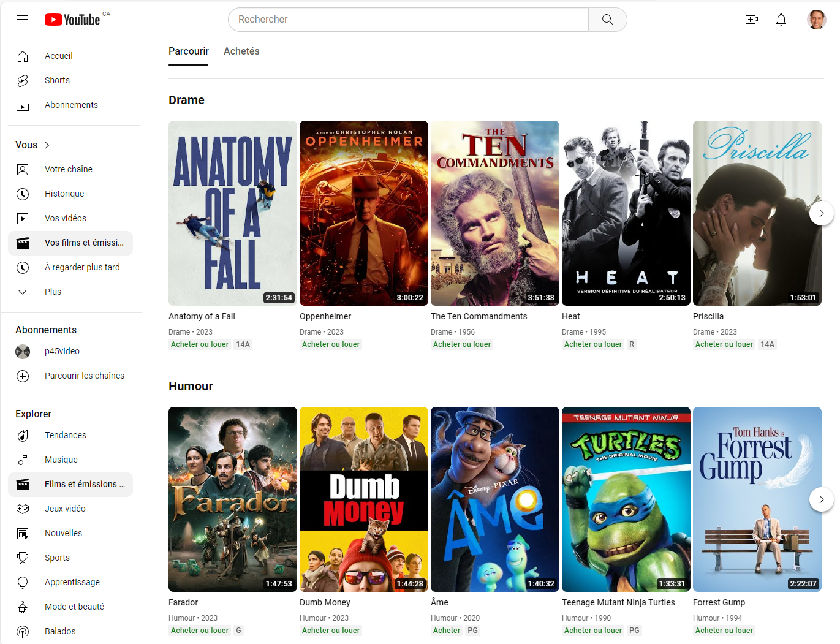Click the PG rating badge under Âme
The height and width of the screenshot is (644, 840).
pyautogui.click(x=472, y=631)
